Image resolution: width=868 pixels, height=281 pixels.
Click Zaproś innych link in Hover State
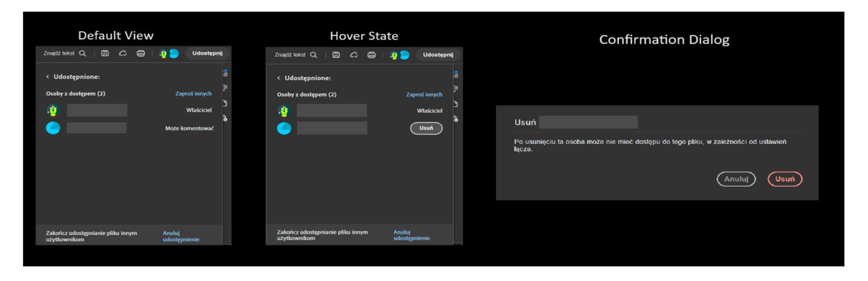pyautogui.click(x=424, y=94)
